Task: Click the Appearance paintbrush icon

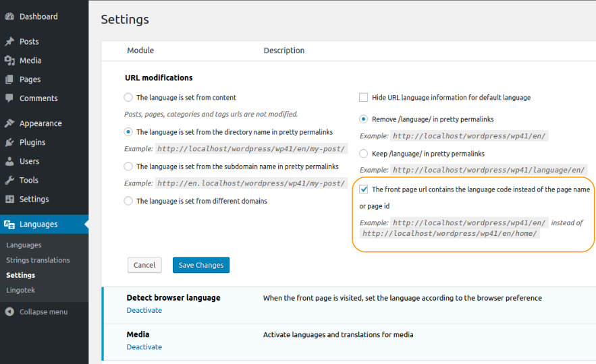Action: (9, 123)
